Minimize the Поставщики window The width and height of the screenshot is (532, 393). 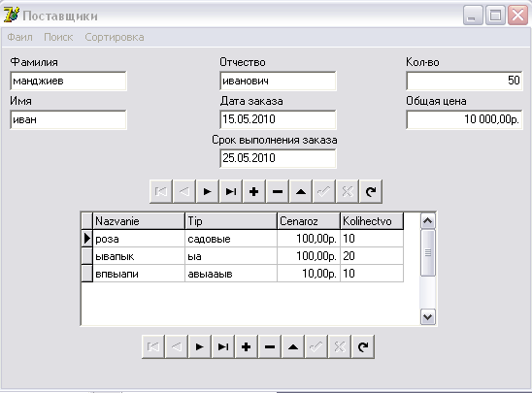(x=473, y=16)
